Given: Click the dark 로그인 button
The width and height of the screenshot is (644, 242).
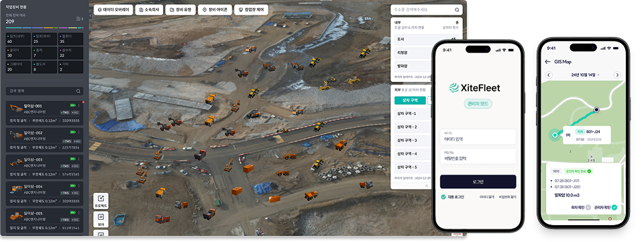Looking at the screenshot, I should (478, 182).
